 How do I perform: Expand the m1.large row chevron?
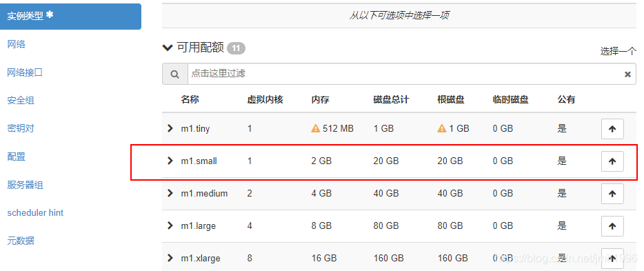click(170, 225)
